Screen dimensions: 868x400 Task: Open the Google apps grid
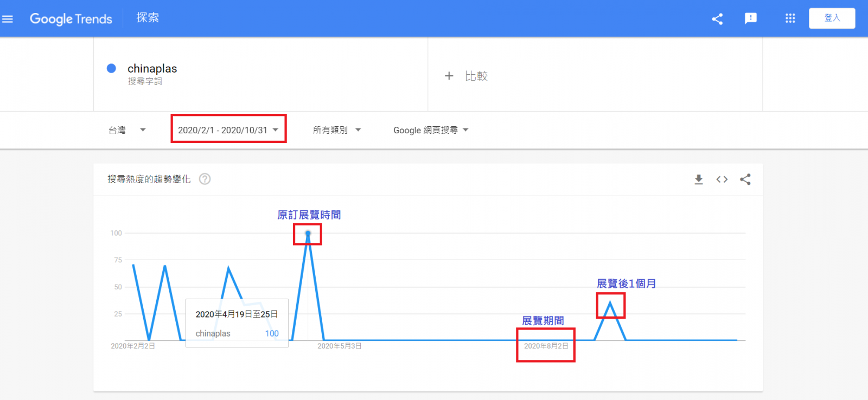coord(790,18)
